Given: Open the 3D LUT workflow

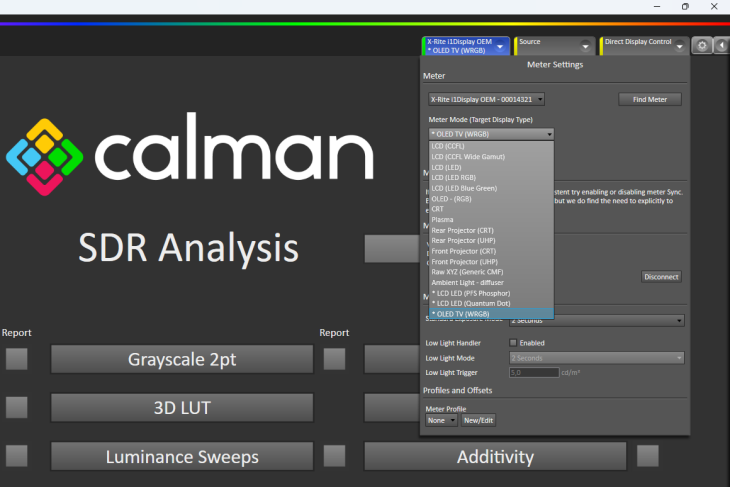Looking at the screenshot, I should coord(182,408).
